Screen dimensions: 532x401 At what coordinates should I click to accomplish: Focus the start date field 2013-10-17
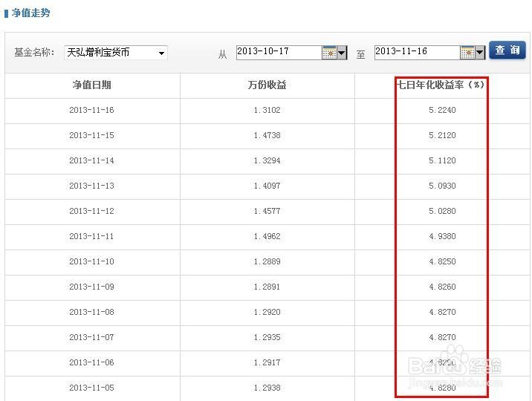279,53
